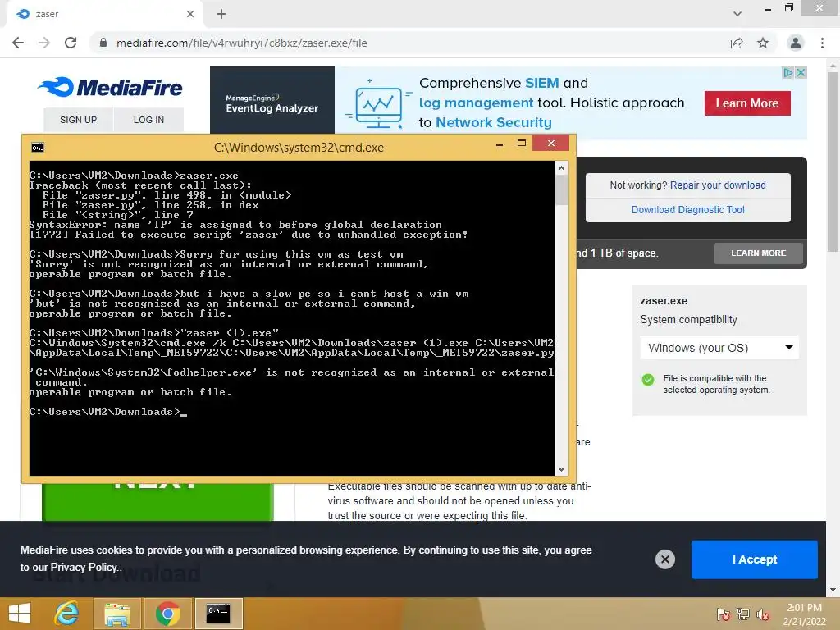Go back using the browser back arrow

click(18, 43)
